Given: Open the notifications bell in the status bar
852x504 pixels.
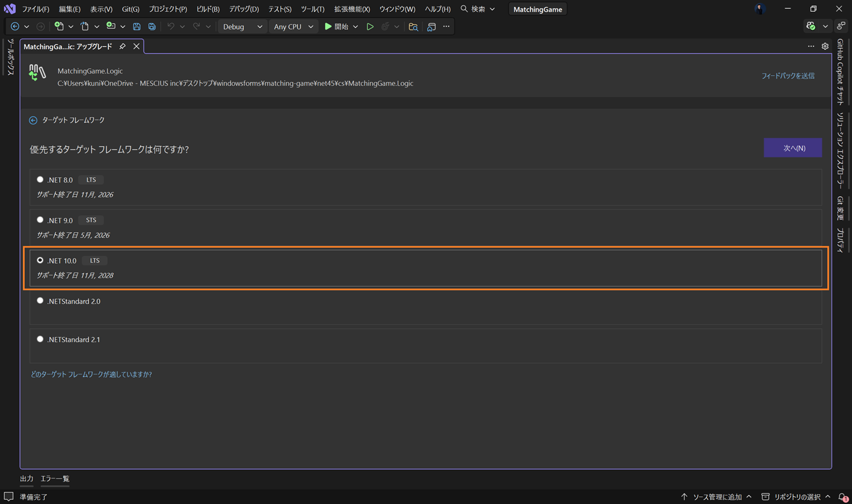Looking at the screenshot, I should pyautogui.click(x=843, y=497).
